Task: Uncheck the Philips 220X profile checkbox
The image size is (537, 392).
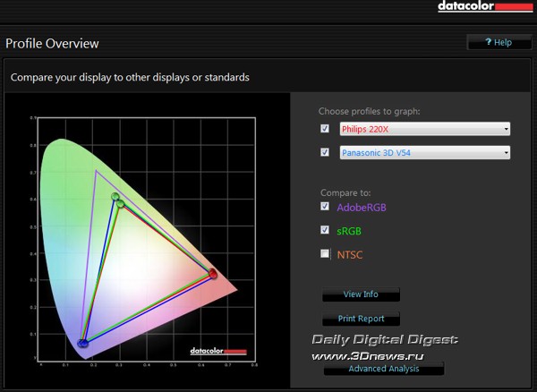Action: [325, 129]
